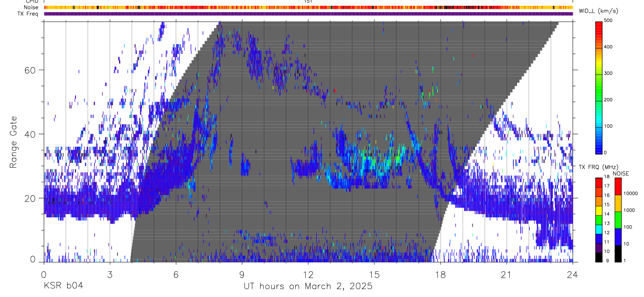Pick the cyan 12–13 MHz TX FRQ swatch
Screen dimensions: 644x297
coord(599,229)
